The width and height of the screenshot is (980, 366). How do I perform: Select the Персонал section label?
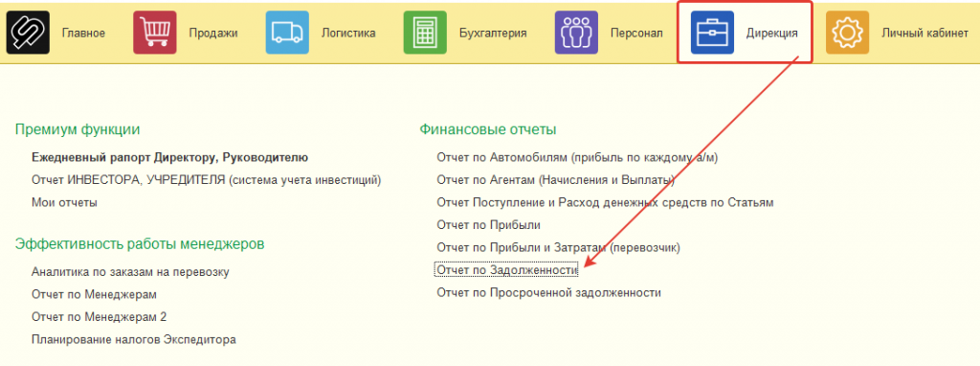[x=636, y=34]
